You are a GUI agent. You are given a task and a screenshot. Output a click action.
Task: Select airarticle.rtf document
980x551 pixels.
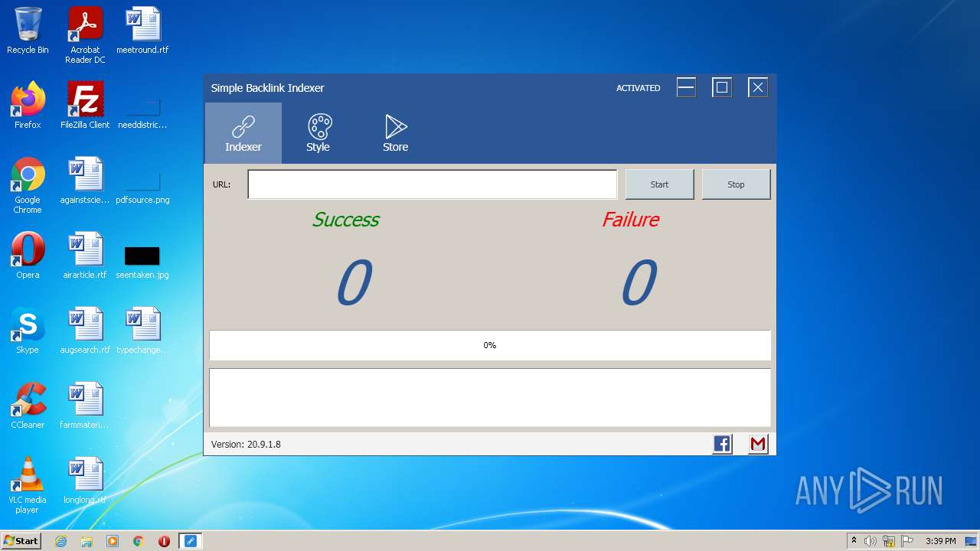(x=85, y=256)
